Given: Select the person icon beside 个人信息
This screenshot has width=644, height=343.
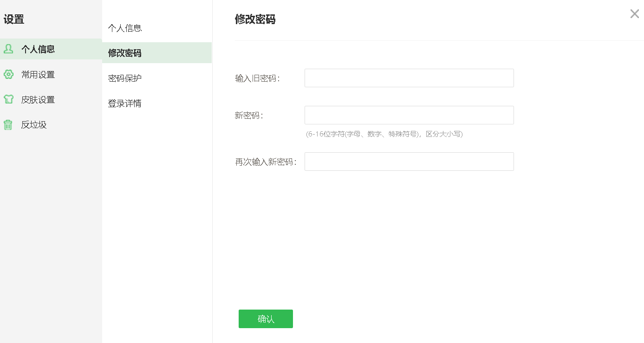Looking at the screenshot, I should (8, 48).
